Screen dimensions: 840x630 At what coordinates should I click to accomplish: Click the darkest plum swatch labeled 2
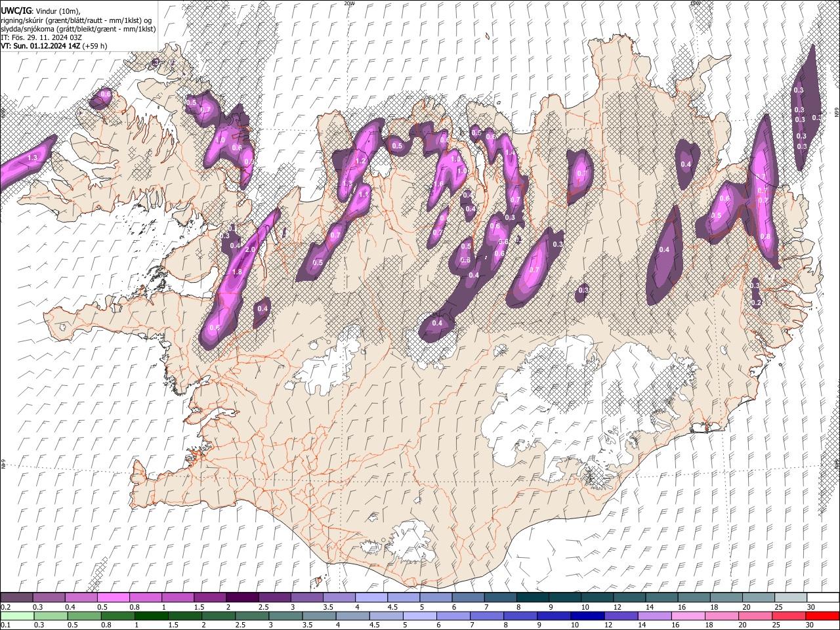click(x=242, y=597)
